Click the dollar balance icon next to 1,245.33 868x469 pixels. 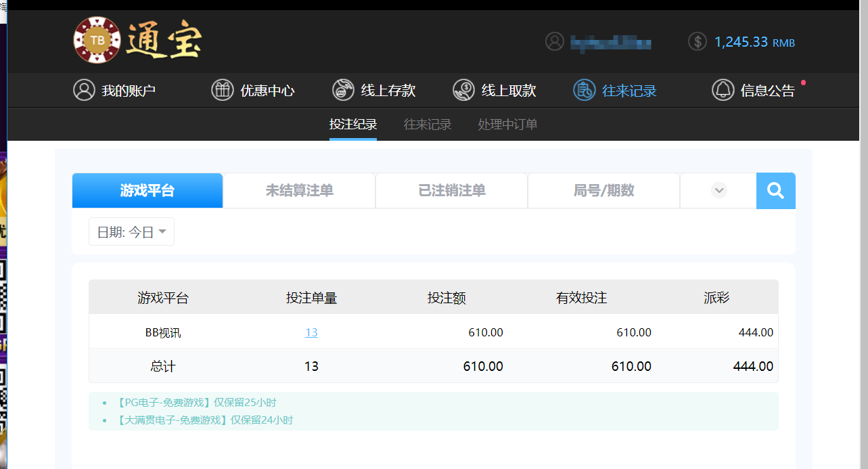[697, 41]
